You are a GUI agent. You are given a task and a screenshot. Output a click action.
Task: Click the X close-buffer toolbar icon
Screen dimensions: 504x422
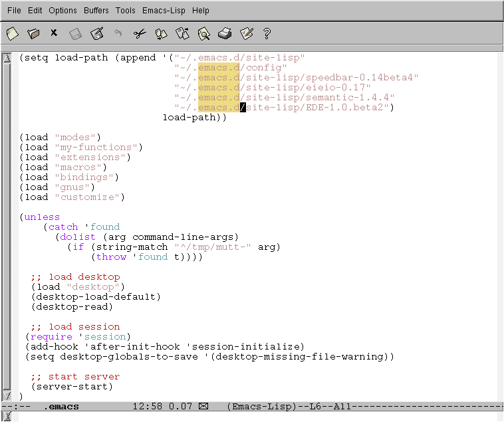(54, 33)
